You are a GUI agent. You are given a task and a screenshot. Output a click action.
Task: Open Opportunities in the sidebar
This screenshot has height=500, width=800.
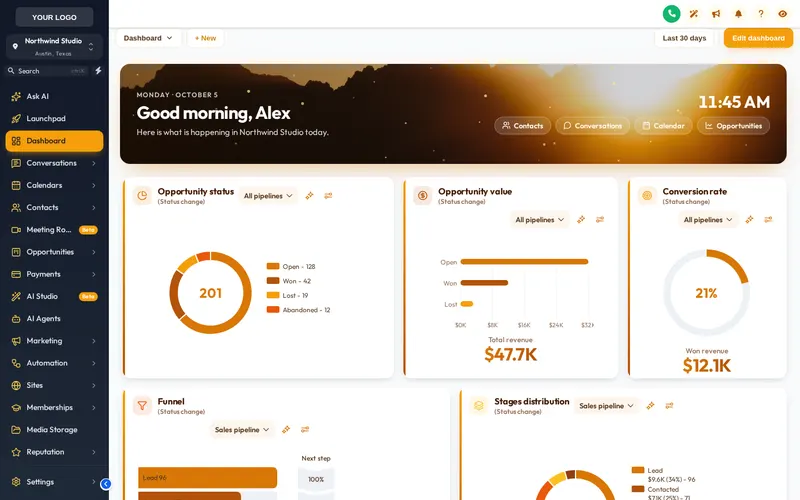coord(54,252)
